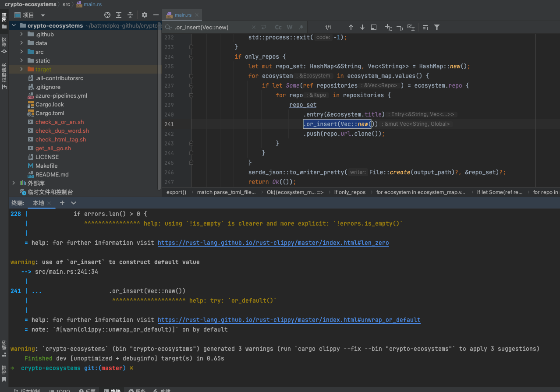The width and height of the screenshot is (560, 392).
Task: Jump to next search occurrence arrow
Action: tap(362, 27)
